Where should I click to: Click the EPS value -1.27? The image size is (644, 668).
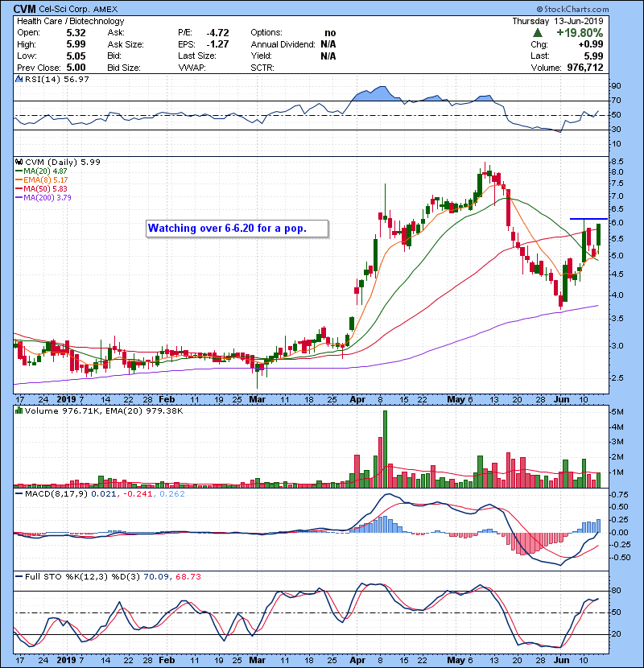point(218,44)
